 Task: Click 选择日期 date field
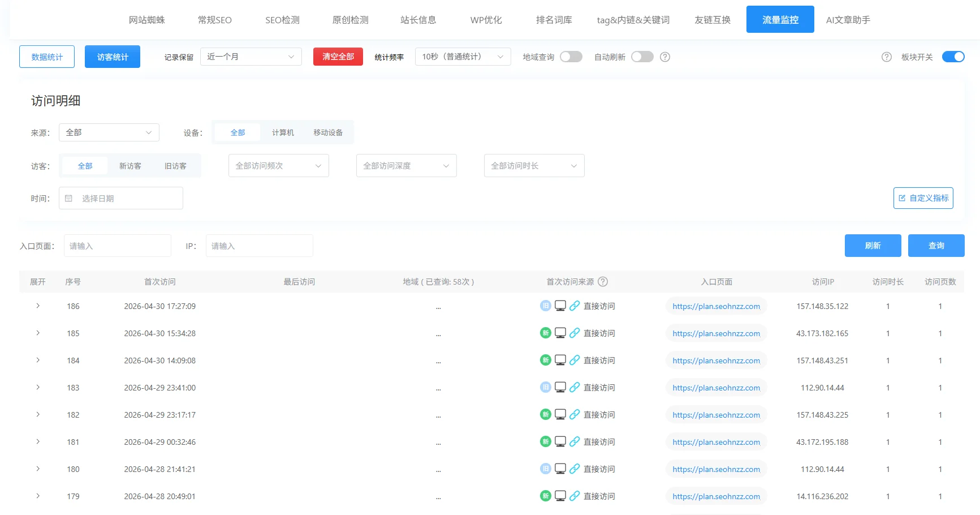coord(121,198)
